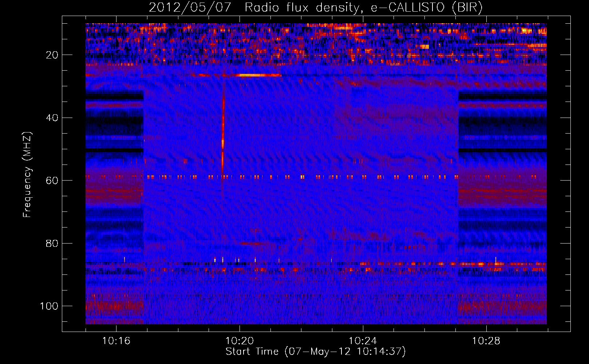Click the frequency tick label '60'
Screen dimensions: 589x364
52,181
